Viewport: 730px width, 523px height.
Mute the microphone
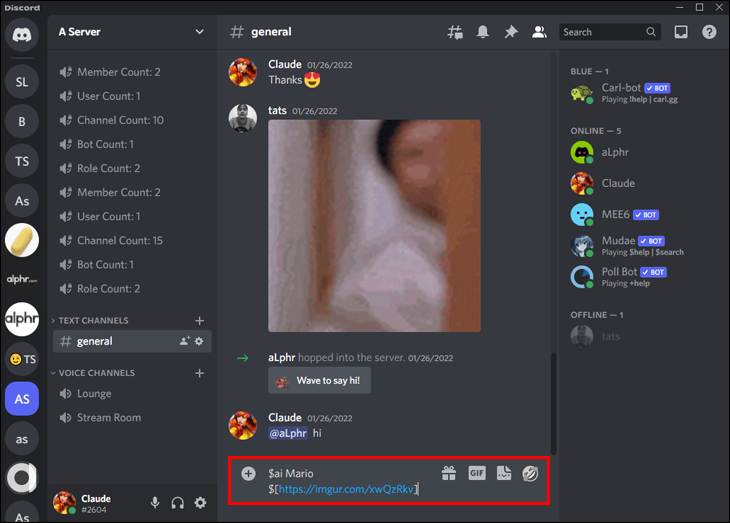[x=155, y=503]
